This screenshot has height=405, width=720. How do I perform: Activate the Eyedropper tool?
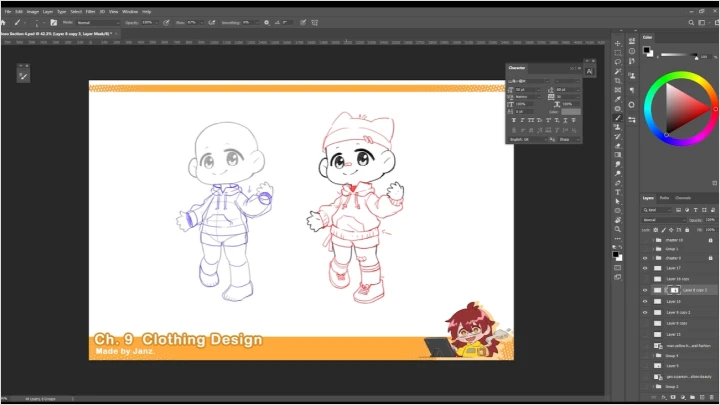click(618, 99)
